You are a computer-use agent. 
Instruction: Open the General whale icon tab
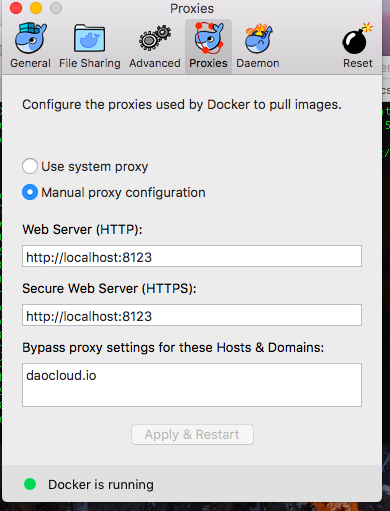click(31, 38)
